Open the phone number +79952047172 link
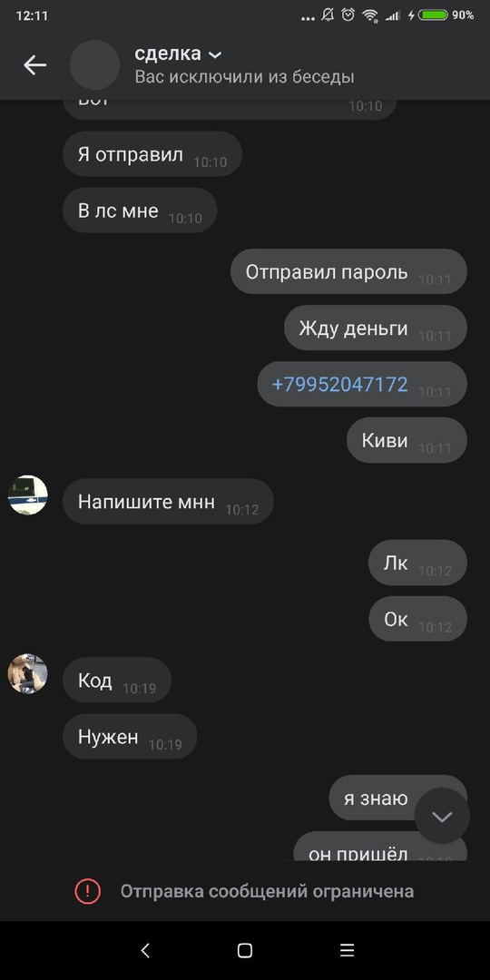Image resolution: width=490 pixels, height=980 pixels. tap(340, 384)
